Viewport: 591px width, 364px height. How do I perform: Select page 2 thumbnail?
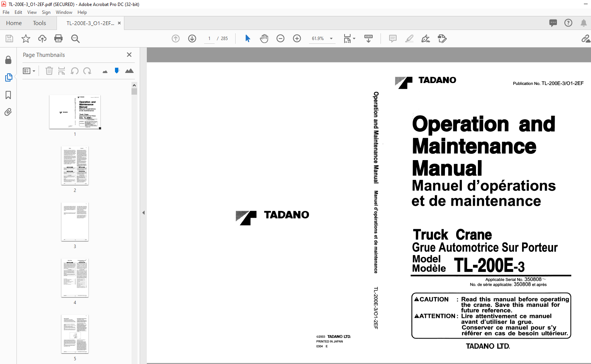[x=75, y=166]
